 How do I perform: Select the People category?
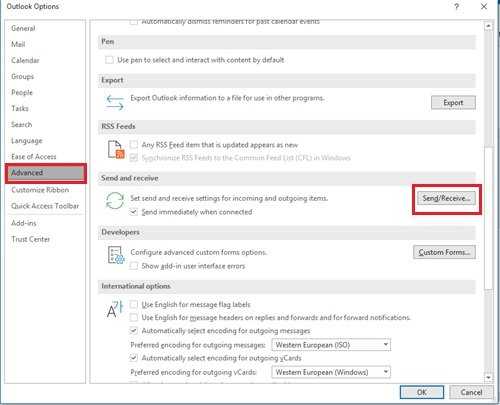pyautogui.click(x=22, y=92)
